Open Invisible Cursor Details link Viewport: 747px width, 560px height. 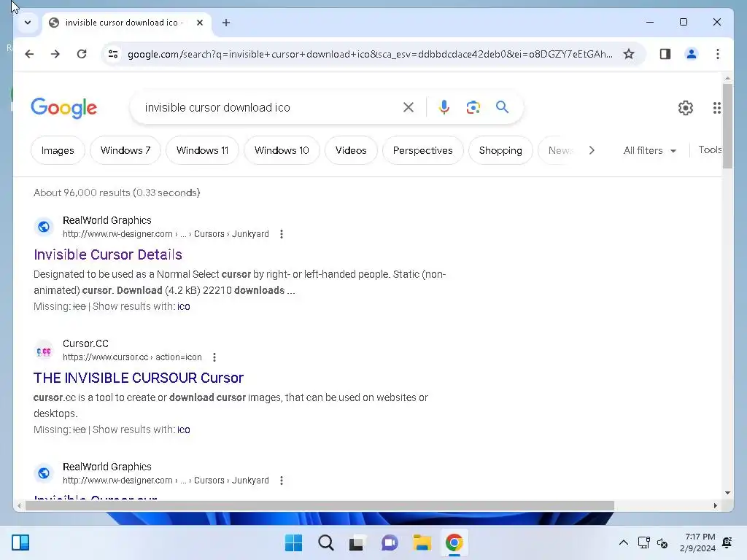click(x=108, y=254)
